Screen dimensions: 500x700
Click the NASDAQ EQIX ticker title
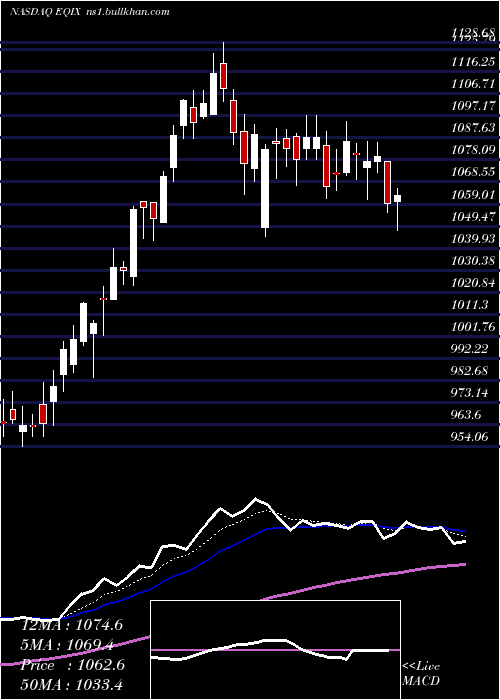coord(45,12)
